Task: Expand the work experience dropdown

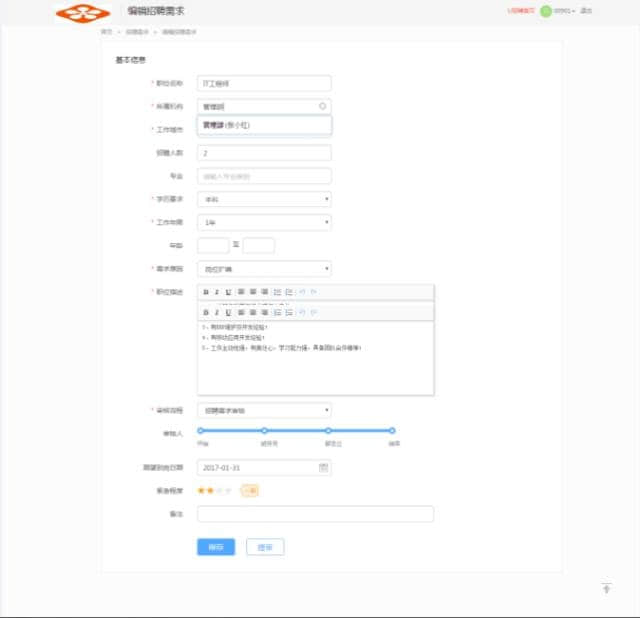Action: (x=264, y=222)
